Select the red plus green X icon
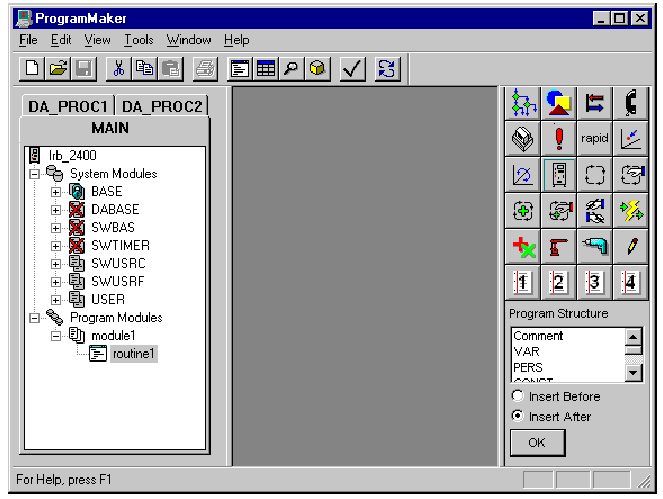The height and width of the screenshot is (499, 663). 523,247
